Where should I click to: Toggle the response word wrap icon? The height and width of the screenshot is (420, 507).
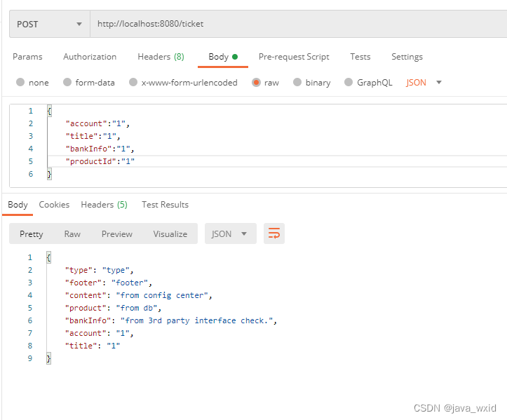[x=274, y=233]
